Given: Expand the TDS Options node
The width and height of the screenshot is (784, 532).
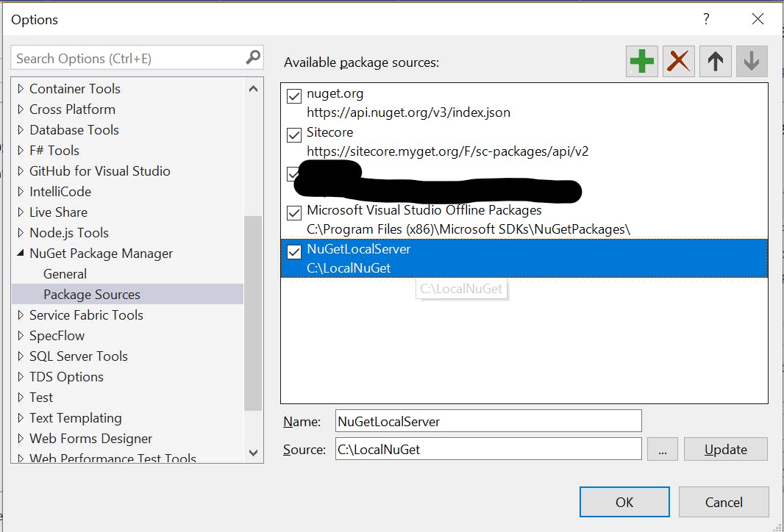Looking at the screenshot, I should click(x=21, y=377).
